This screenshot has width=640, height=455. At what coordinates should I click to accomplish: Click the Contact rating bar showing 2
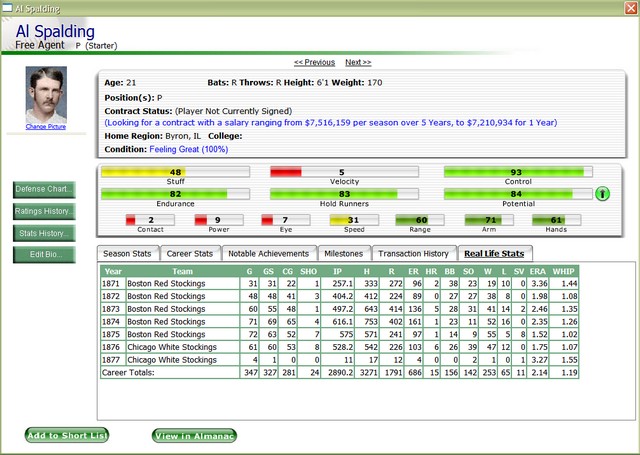tap(150, 220)
